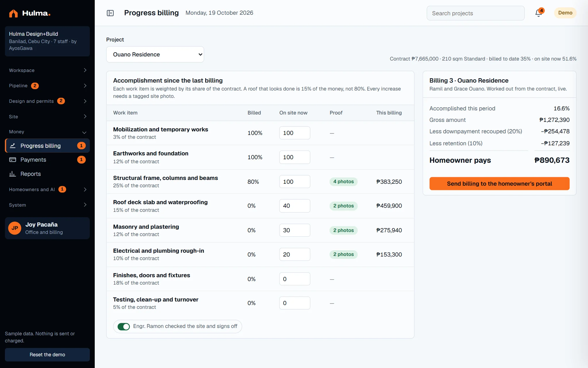Screen dimensions: 588x368
Task: Click Electrical rough-in on-site field showing 20
Action: pos(295,254)
